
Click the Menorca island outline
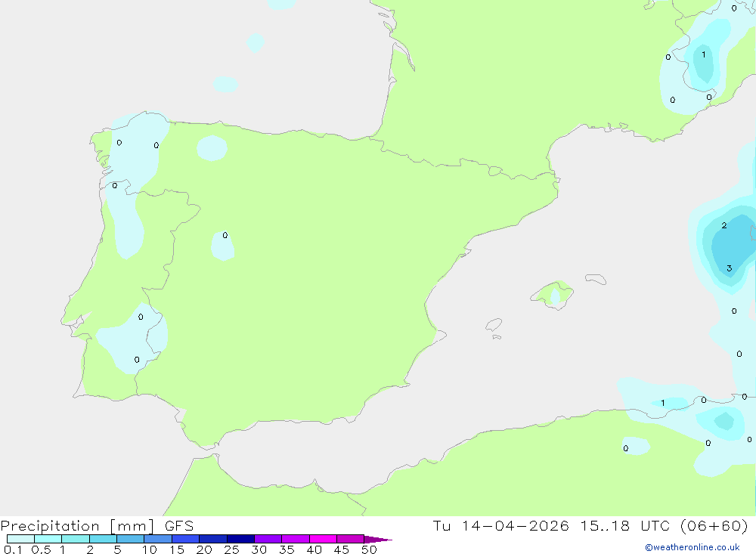(x=596, y=279)
